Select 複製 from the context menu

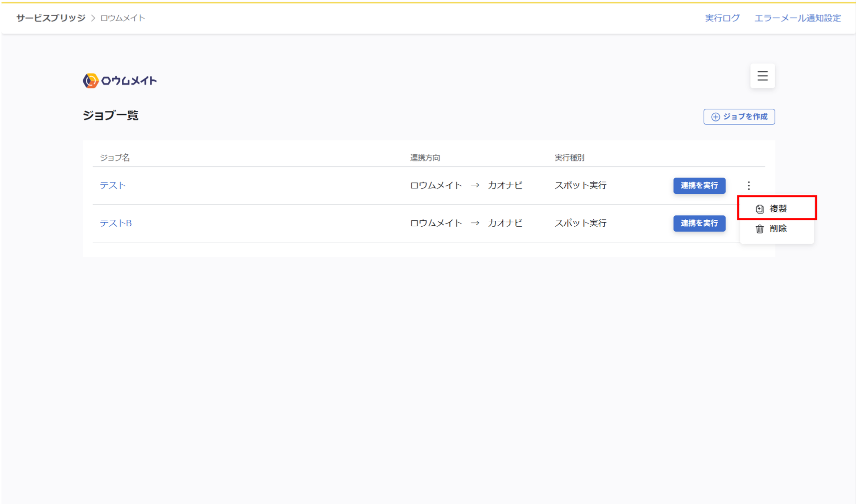[x=778, y=208]
